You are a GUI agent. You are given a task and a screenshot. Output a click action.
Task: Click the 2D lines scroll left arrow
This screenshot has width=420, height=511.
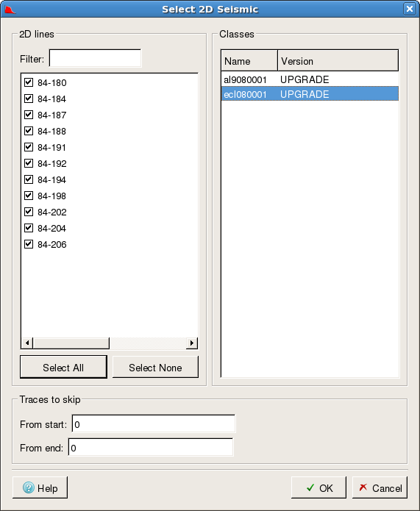click(x=27, y=343)
